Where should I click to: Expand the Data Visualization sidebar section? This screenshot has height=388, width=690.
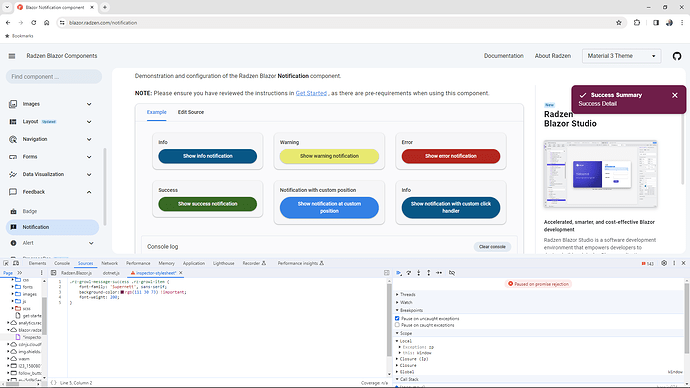pyautogui.click(x=51, y=174)
